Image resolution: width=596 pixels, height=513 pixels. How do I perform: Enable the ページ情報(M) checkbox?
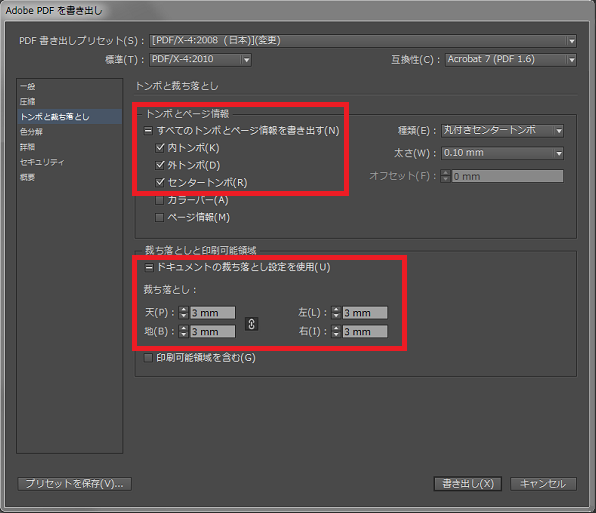(x=160, y=217)
